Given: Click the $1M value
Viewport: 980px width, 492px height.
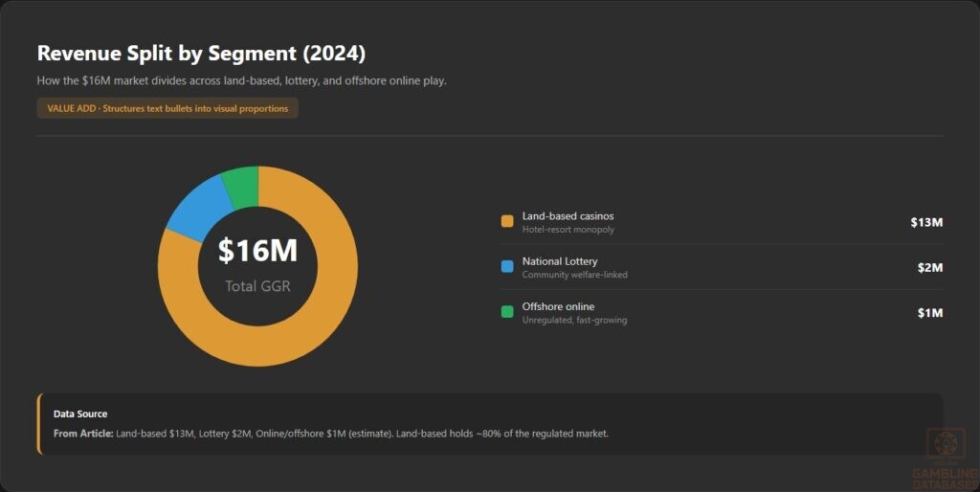Looking at the screenshot, I should pos(930,313).
